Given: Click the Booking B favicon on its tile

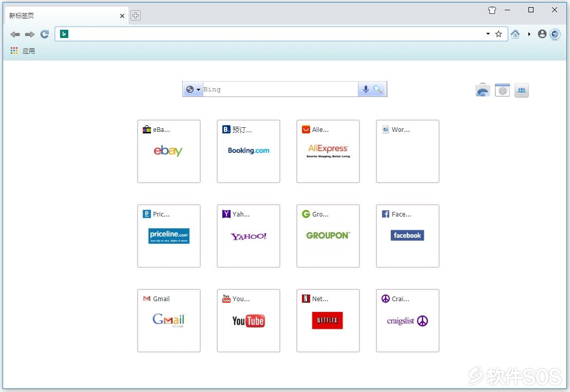Looking at the screenshot, I should coord(226,129).
